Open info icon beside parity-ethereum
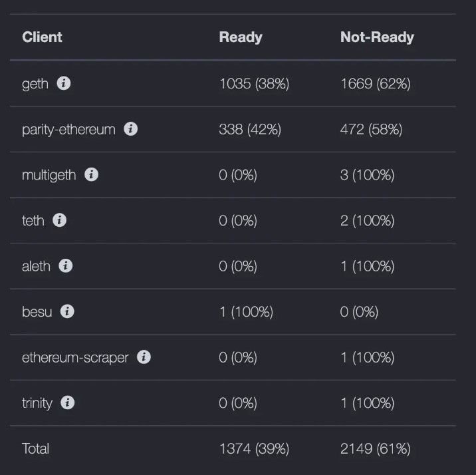The width and height of the screenshot is (476, 475). point(131,129)
